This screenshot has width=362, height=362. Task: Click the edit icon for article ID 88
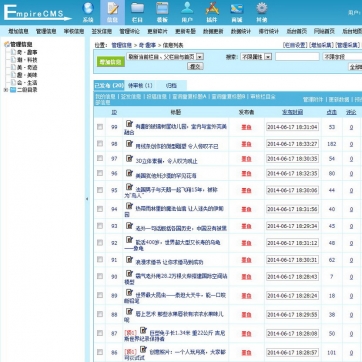129,311
